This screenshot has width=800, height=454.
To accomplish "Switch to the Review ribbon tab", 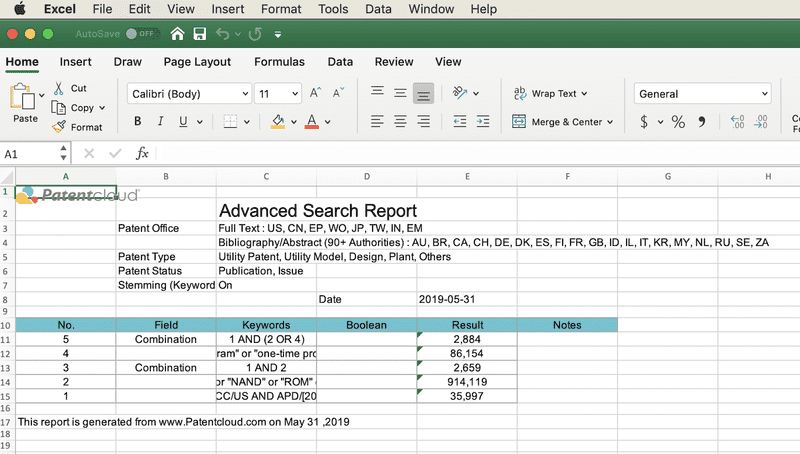I will 394,62.
